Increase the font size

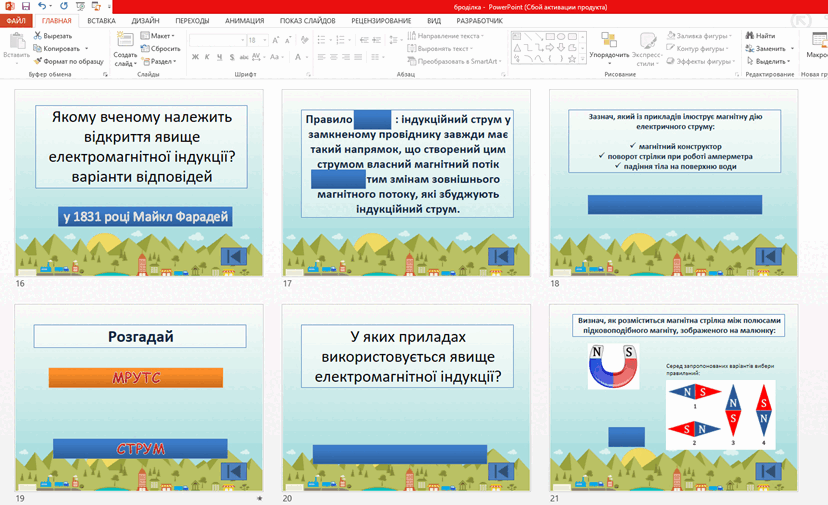point(276,40)
